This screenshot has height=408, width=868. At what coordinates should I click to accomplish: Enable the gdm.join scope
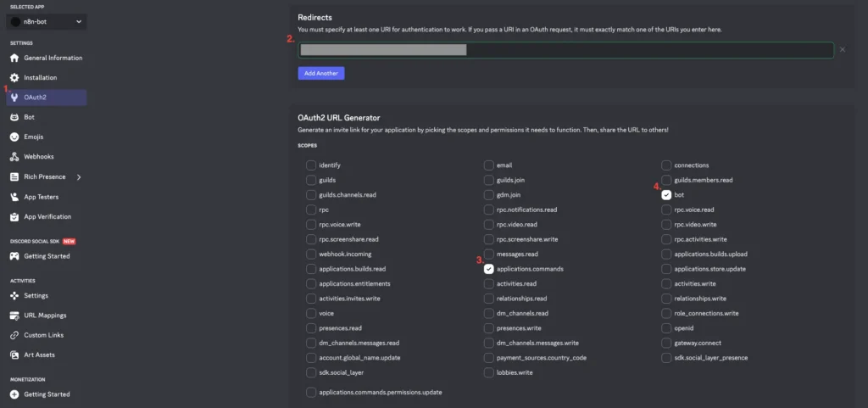point(489,195)
